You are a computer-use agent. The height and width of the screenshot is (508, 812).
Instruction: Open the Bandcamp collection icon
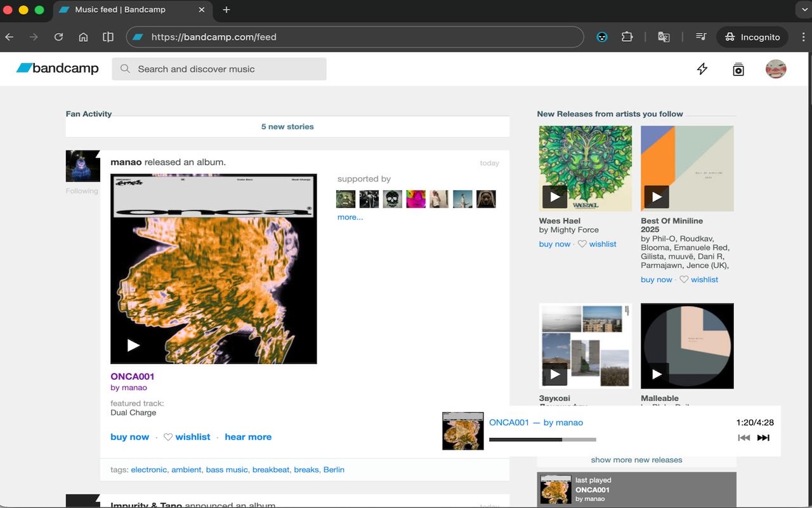738,69
